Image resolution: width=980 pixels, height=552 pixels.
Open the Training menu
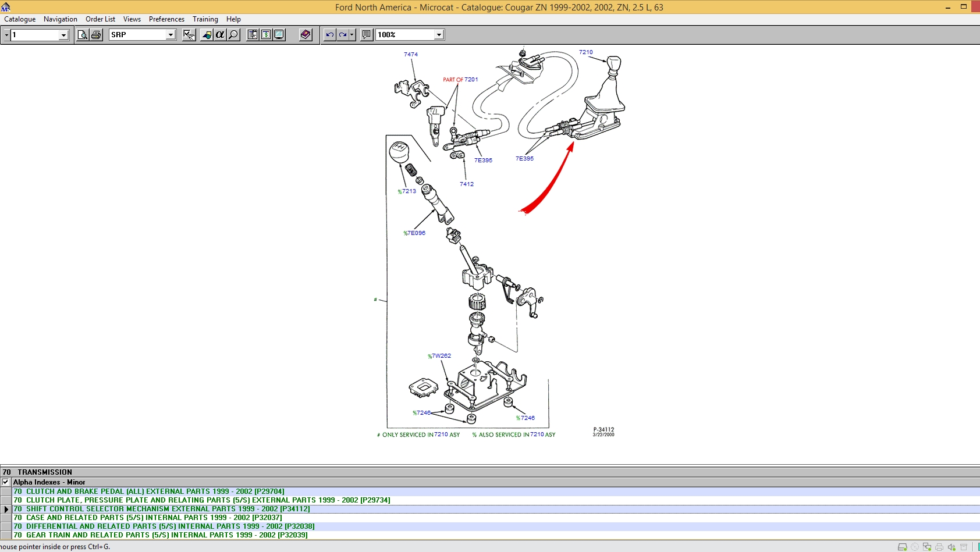tap(205, 19)
